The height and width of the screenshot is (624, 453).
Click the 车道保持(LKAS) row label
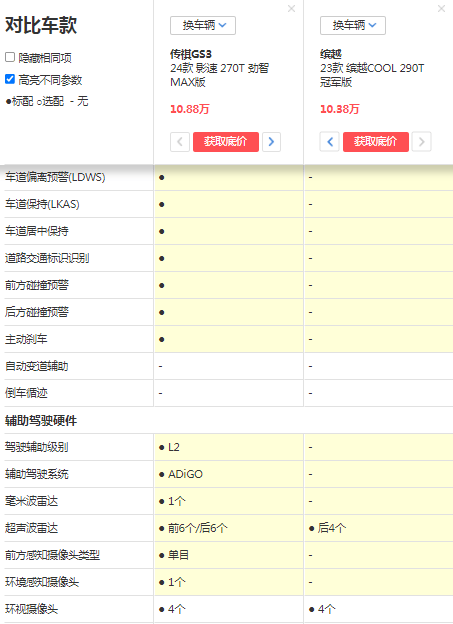[x=42, y=204]
